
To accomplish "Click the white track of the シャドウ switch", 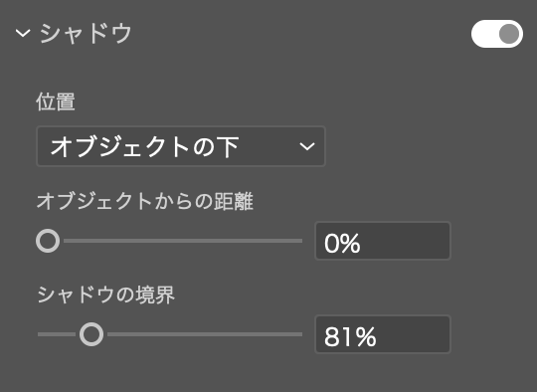I will [484, 34].
